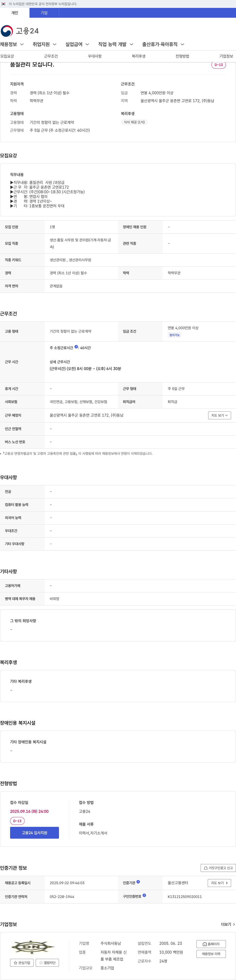Click the 고용24 입사지원 button
The image size is (236, 980).
tap(35, 833)
